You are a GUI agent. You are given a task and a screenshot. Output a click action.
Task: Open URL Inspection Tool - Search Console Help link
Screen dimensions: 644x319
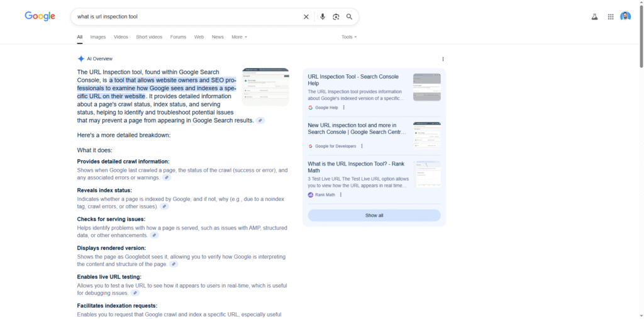point(353,80)
